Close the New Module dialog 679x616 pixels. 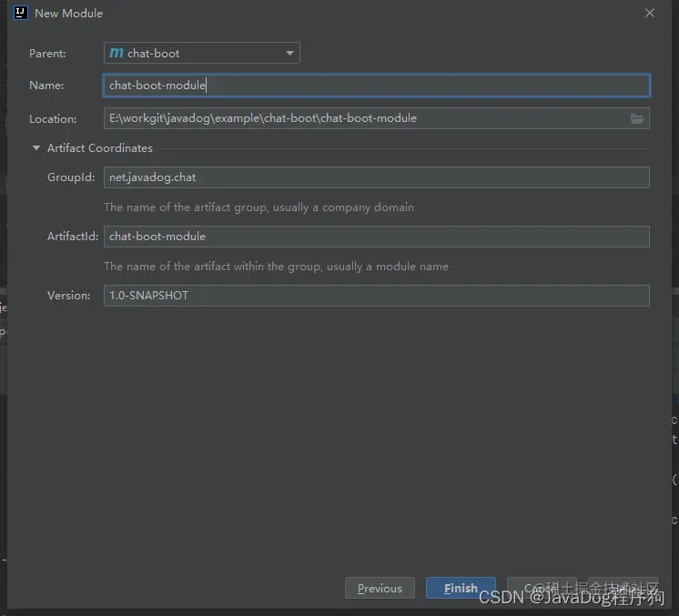(x=649, y=13)
